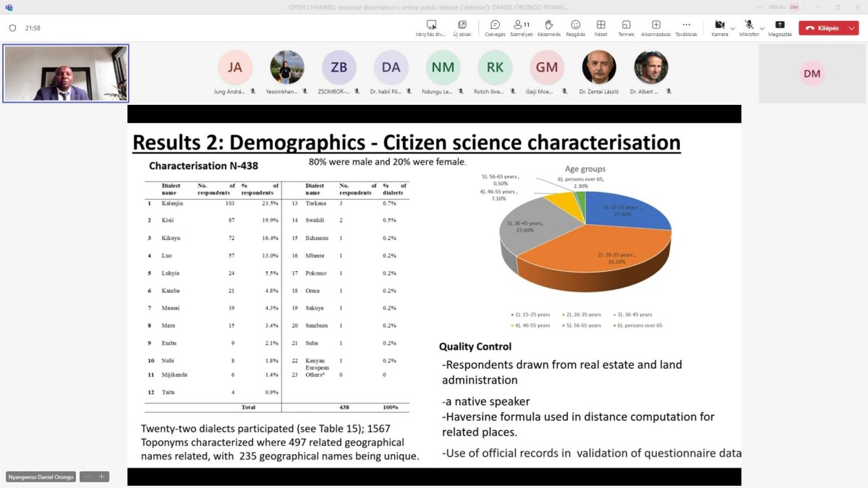Raise hand with Kézemelés button
Image resolution: width=868 pixels, height=488 pixels.
point(548,27)
